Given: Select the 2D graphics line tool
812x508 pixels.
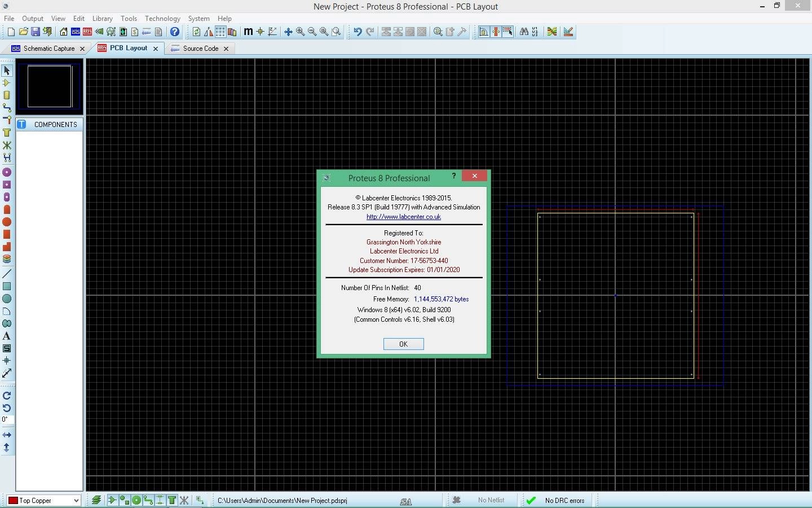Looking at the screenshot, I should (7, 274).
